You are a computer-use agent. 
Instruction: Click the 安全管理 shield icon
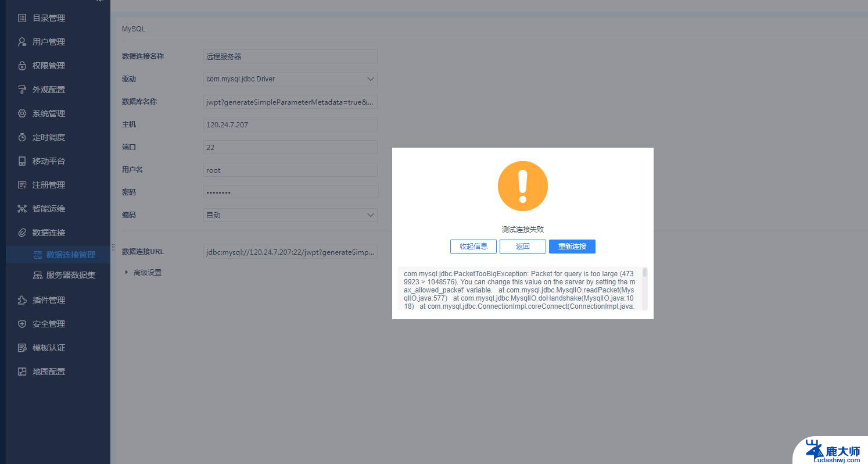(x=22, y=324)
